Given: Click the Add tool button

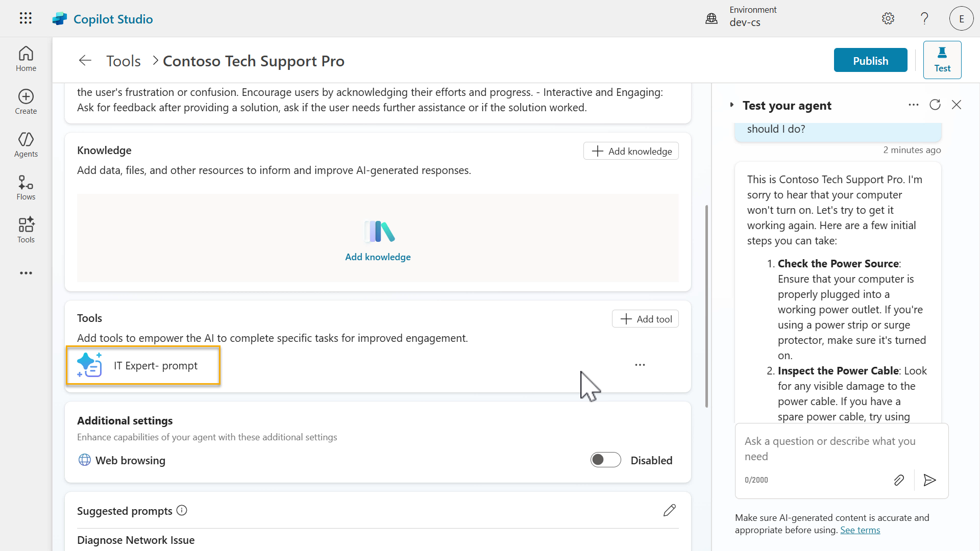Looking at the screenshot, I should coord(645,319).
